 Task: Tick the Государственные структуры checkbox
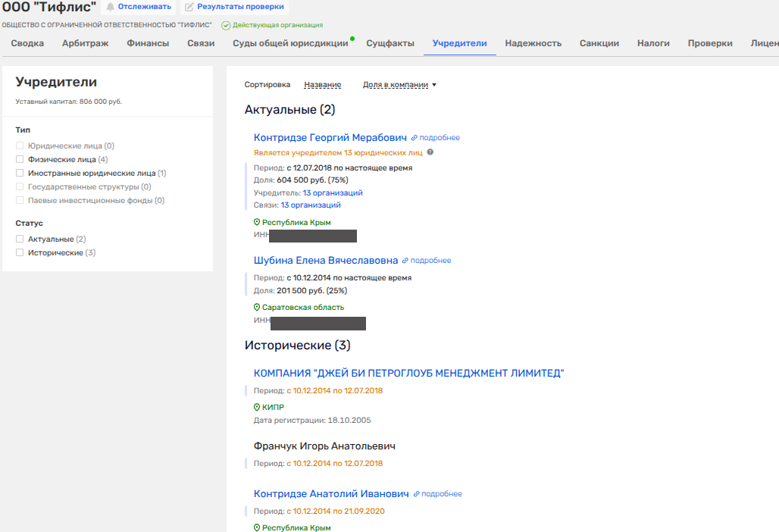coord(20,186)
